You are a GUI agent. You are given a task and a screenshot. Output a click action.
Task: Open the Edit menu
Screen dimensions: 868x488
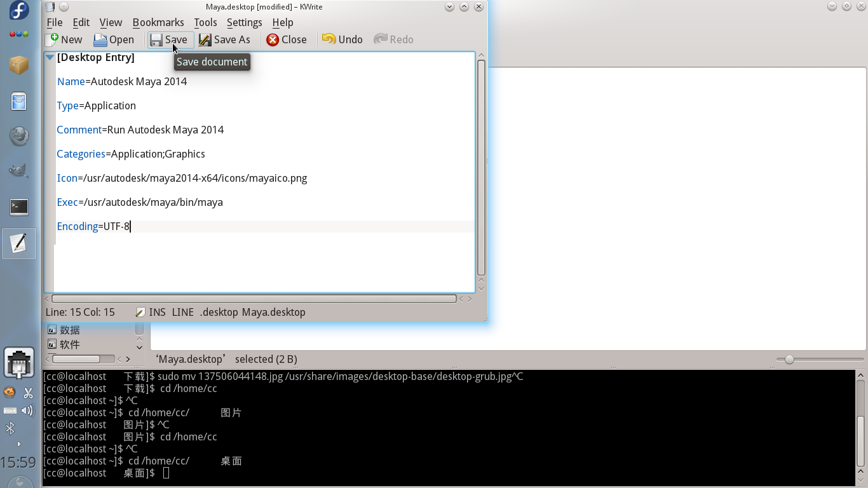[x=81, y=22]
